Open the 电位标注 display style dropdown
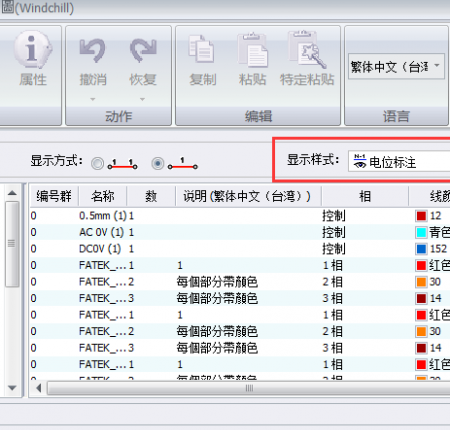Screen dimensions: 450x430 click(399, 162)
